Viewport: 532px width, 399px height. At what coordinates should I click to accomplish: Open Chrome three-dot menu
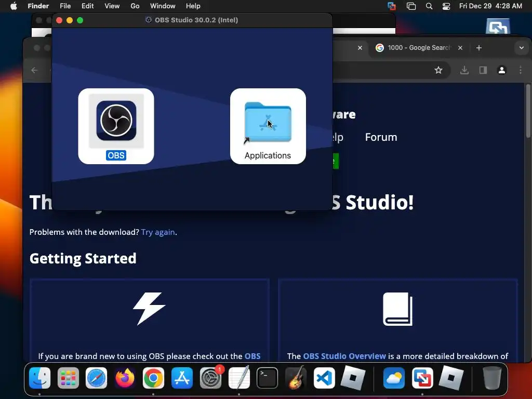coord(521,70)
